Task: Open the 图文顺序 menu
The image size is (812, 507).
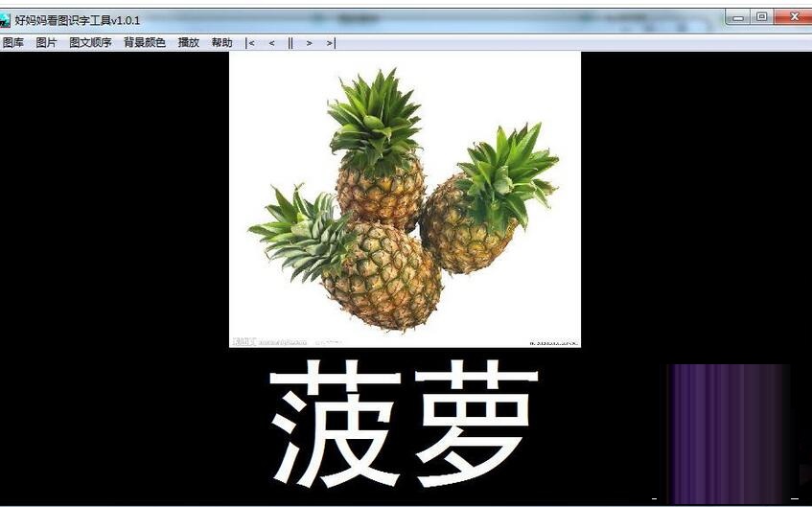Action: coord(91,43)
